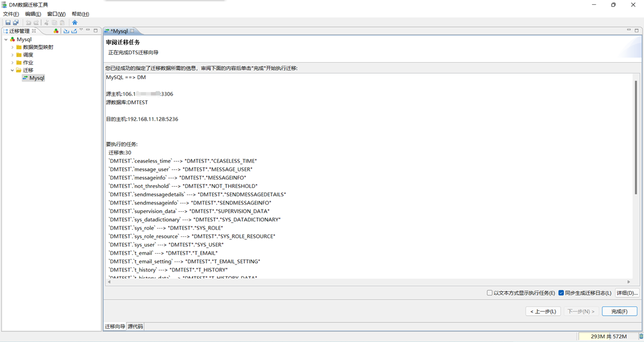The image size is (644, 342).
Task: Click the Save toolbar icon
Action: click(8, 23)
